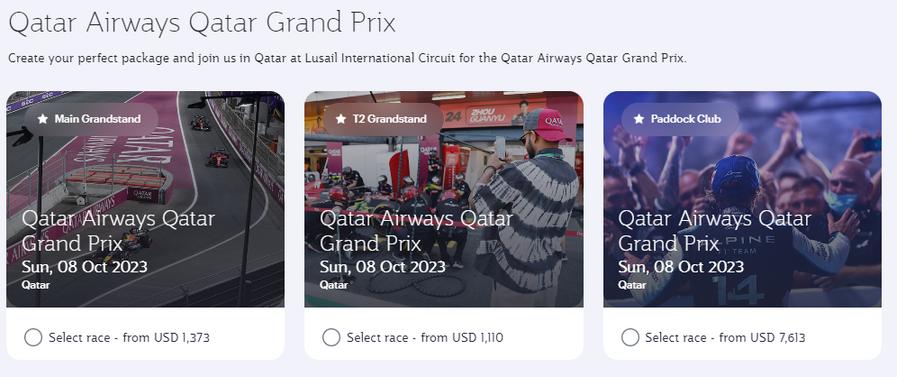The image size is (897, 377).
Task: Select the Main Grandstand race radio button
Action: pyautogui.click(x=33, y=338)
